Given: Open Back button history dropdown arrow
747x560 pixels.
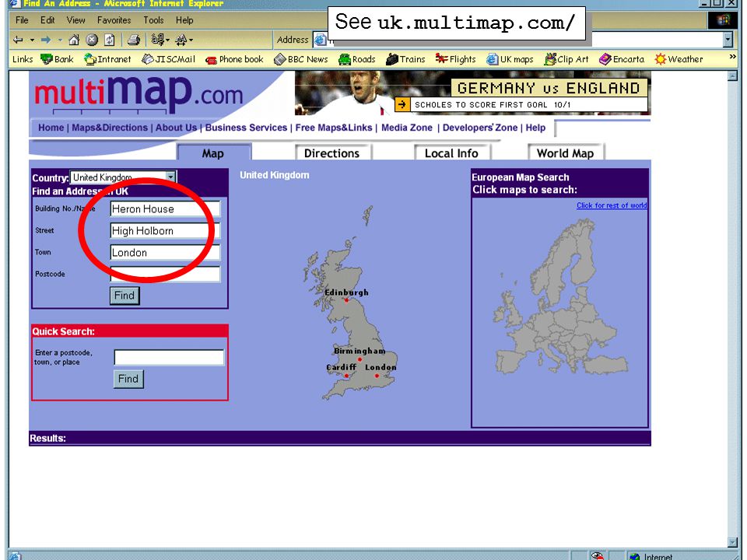Looking at the screenshot, I should coord(32,40).
